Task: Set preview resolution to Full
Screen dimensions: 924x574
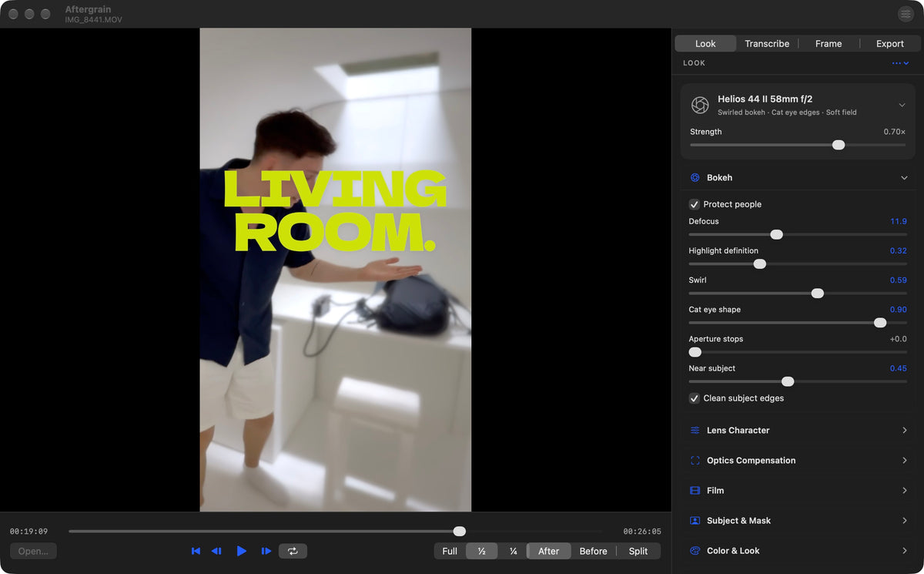Action: pos(450,551)
